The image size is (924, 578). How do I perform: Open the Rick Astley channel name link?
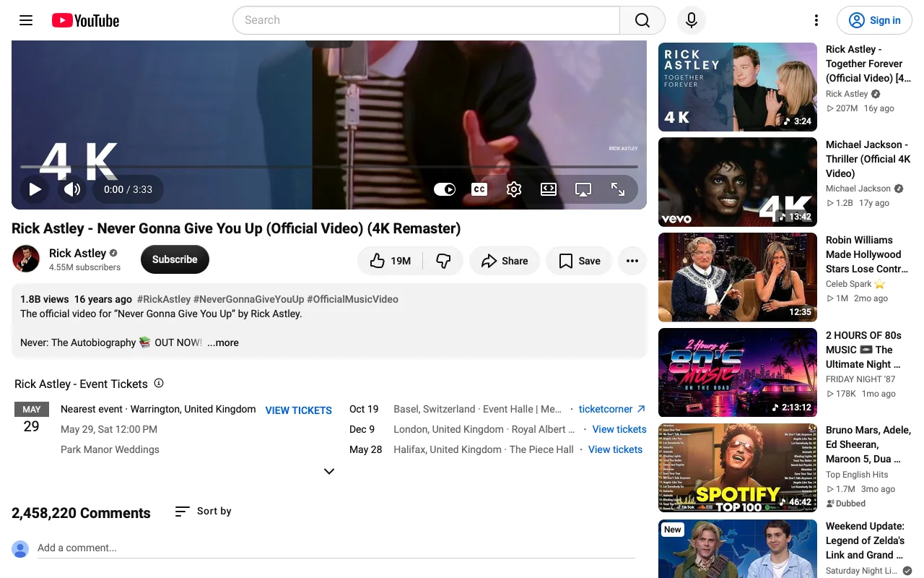pyautogui.click(x=77, y=253)
